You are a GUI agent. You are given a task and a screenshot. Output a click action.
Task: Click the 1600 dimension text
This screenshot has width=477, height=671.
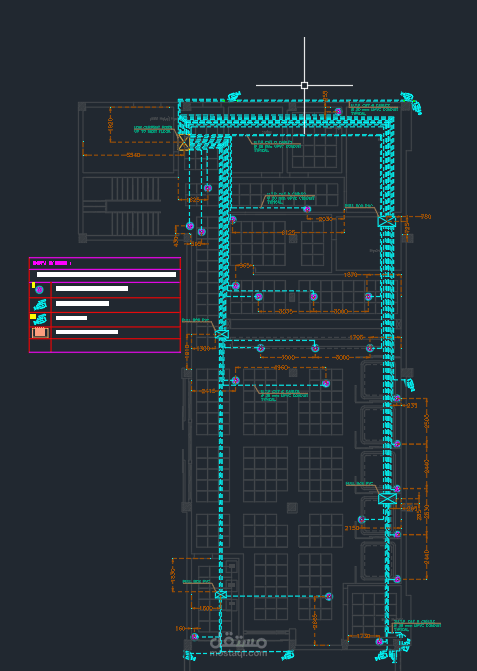point(205,609)
